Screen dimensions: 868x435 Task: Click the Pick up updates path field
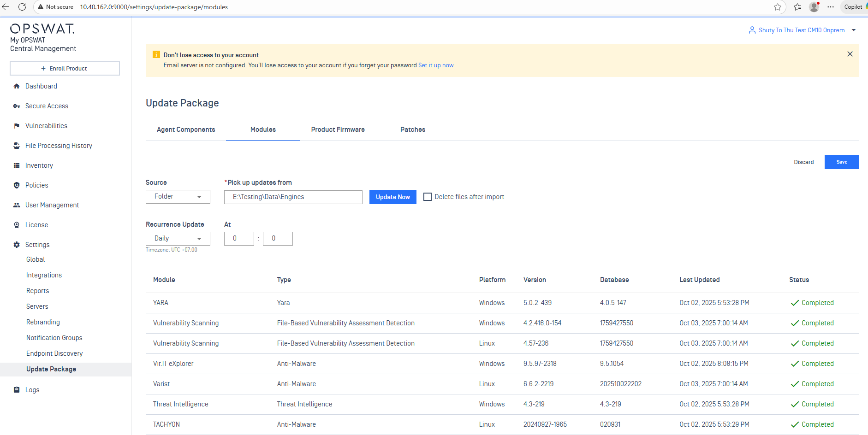(x=293, y=197)
